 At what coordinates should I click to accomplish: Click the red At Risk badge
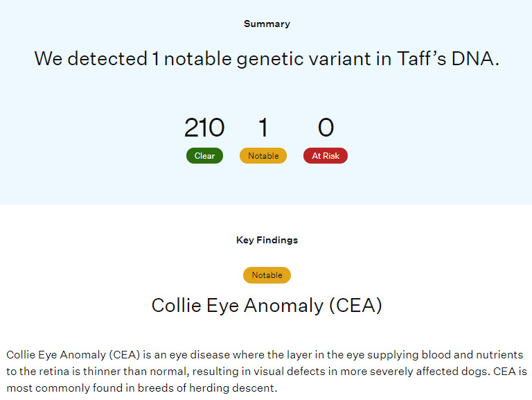pos(326,156)
